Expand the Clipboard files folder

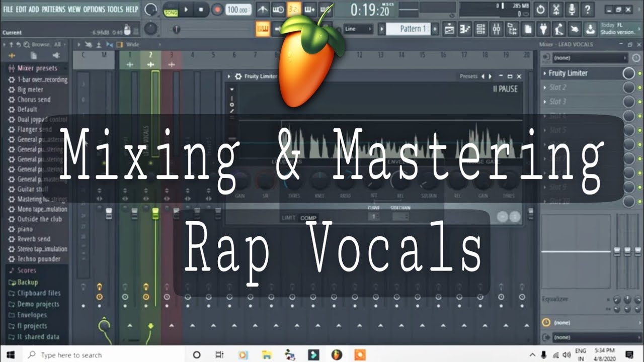coord(39,293)
